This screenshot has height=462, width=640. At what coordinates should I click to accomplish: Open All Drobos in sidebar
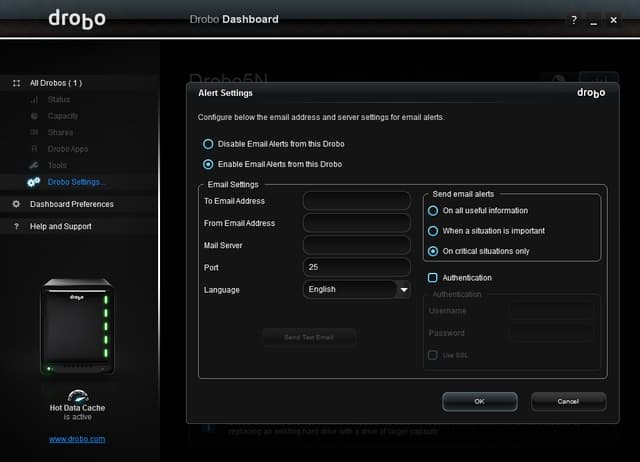[x=56, y=83]
